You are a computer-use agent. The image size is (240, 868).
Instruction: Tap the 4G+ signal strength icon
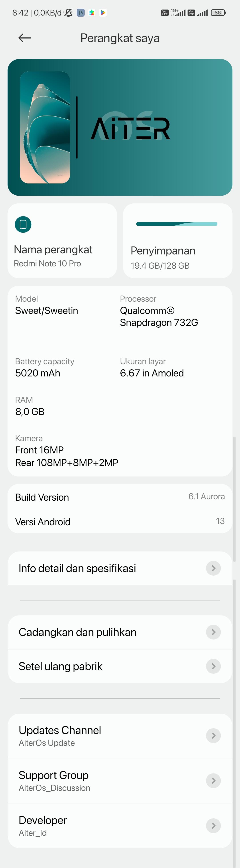click(x=178, y=13)
